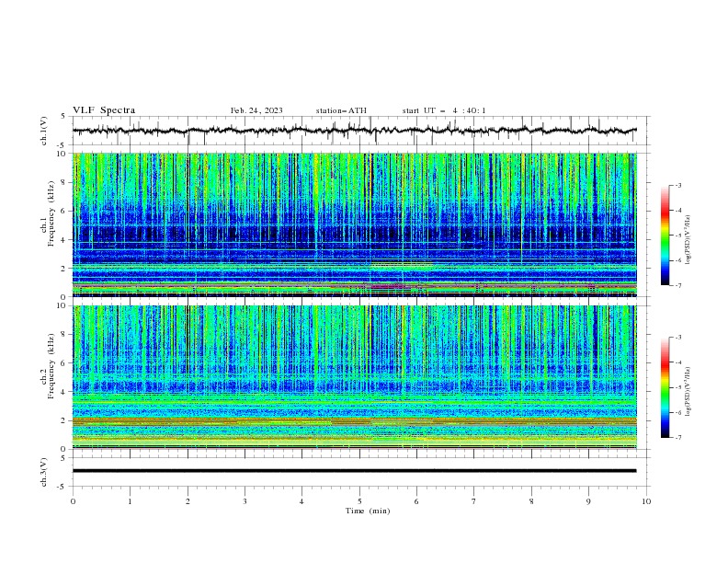Click the ch.1 spectrogram panel
The image size is (728, 563).
pos(355,224)
